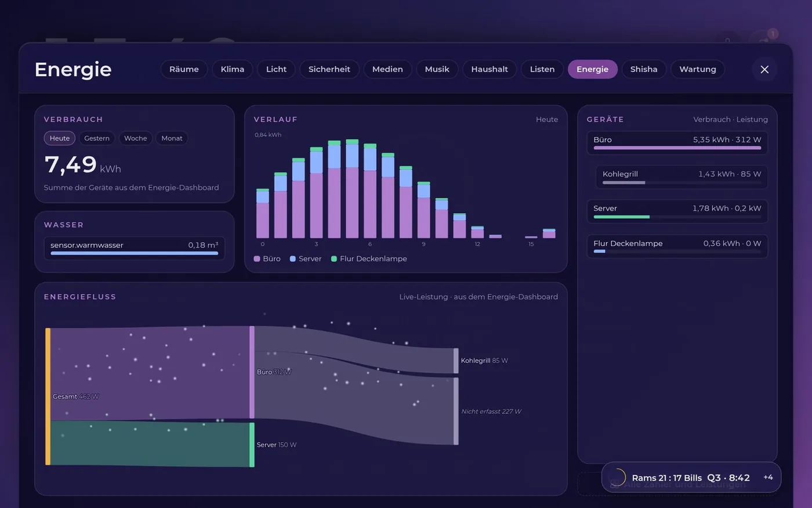Select the Woche consumption period

pyautogui.click(x=136, y=138)
